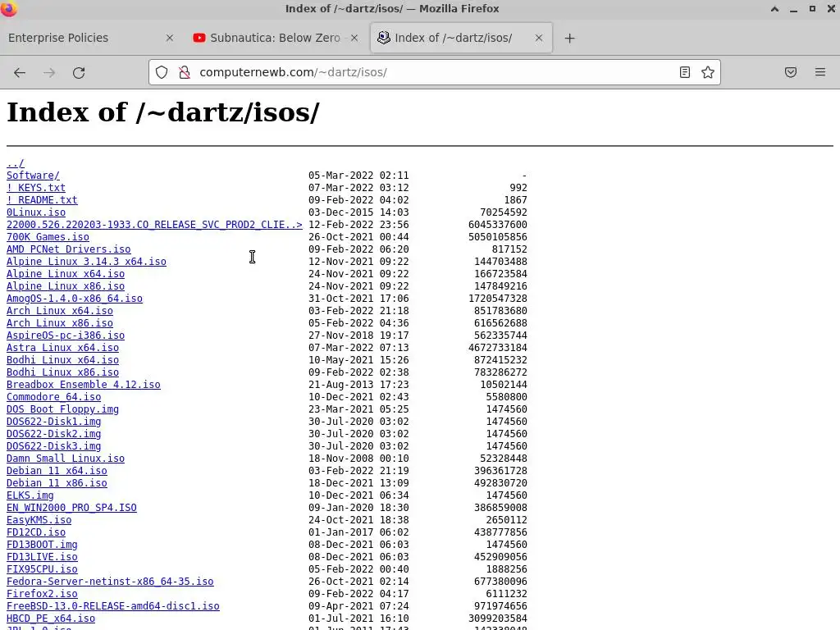Open the !_KEYS.txt file link
The image size is (840, 630).
point(36,188)
